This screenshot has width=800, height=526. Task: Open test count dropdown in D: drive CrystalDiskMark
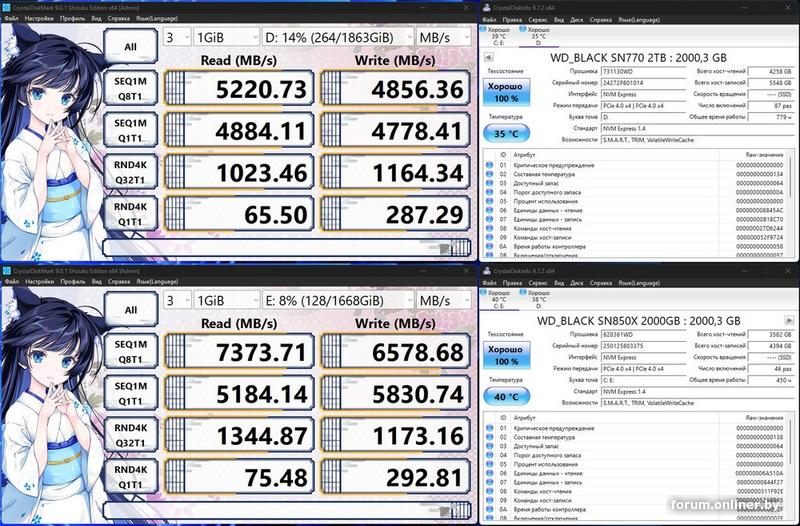click(177, 37)
